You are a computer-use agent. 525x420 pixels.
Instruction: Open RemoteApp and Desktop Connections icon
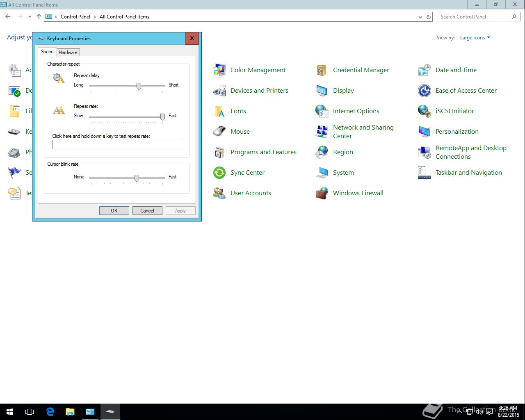click(x=425, y=152)
